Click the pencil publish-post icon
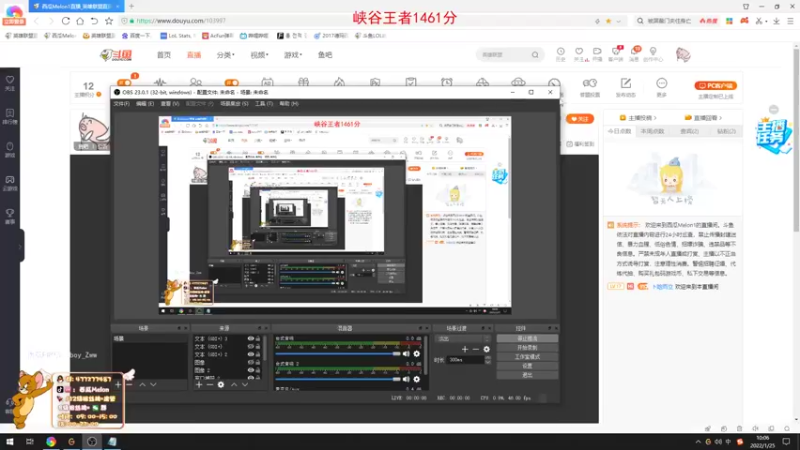 (x=626, y=83)
